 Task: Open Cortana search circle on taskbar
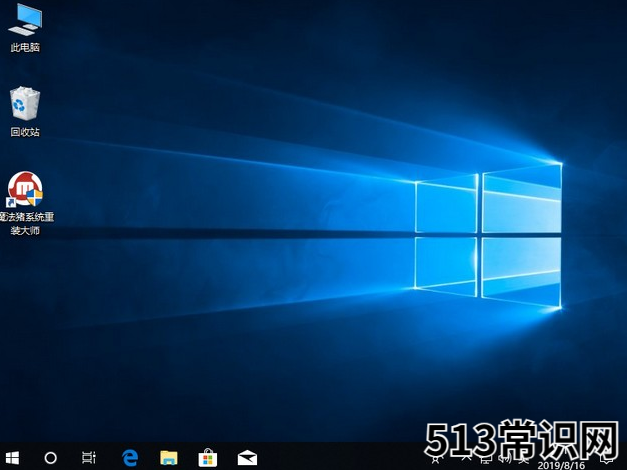click(50, 458)
